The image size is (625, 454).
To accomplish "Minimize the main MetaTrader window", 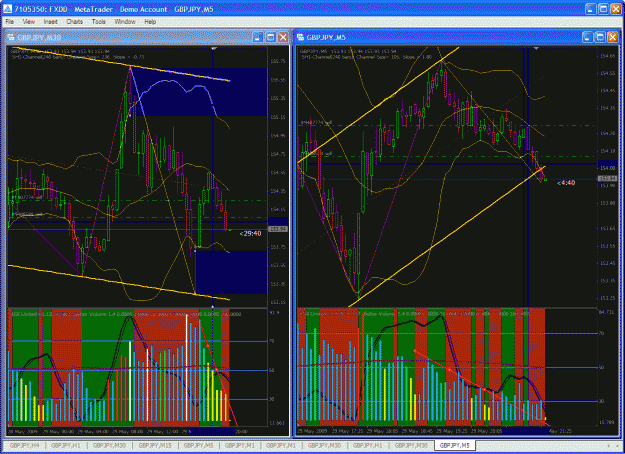I will coord(591,9).
